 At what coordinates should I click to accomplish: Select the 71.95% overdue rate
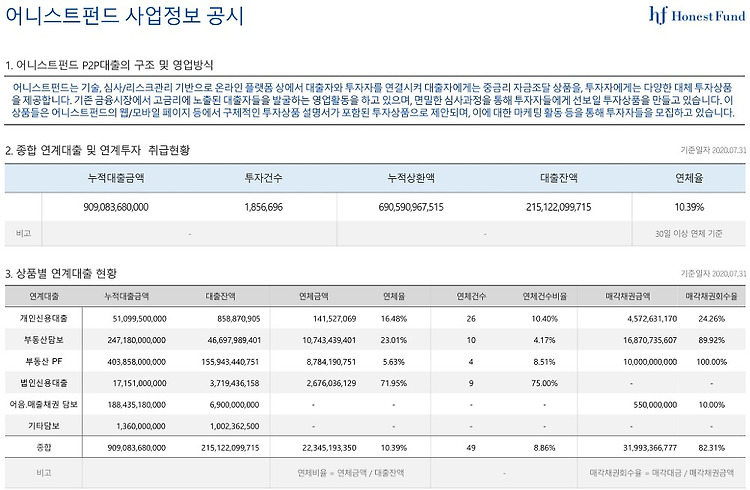394,383
